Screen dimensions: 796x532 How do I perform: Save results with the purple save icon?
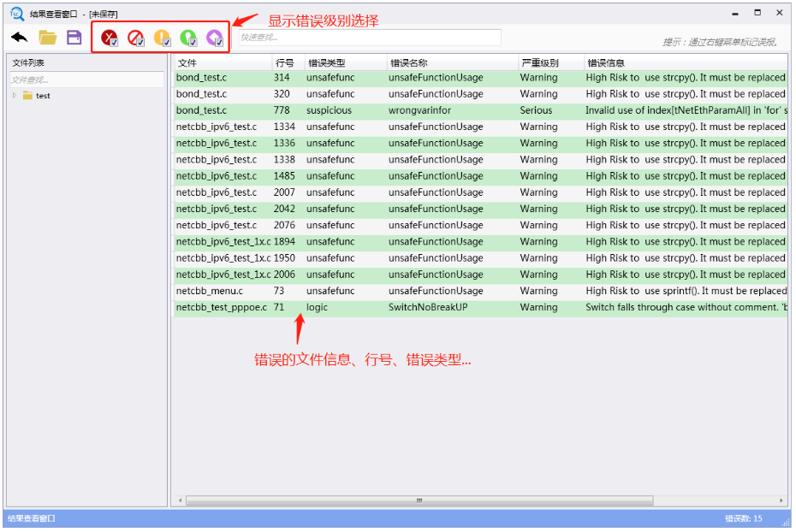pos(75,38)
